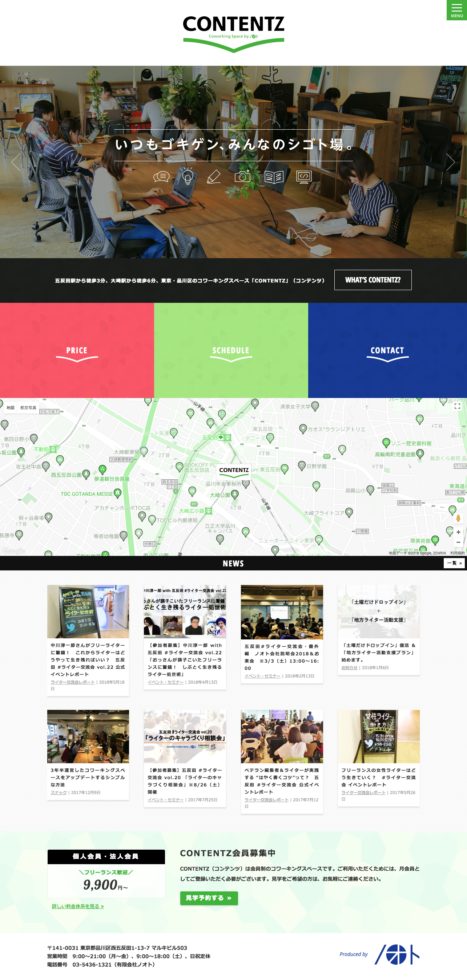Click the 見学予約する » button

point(209,898)
